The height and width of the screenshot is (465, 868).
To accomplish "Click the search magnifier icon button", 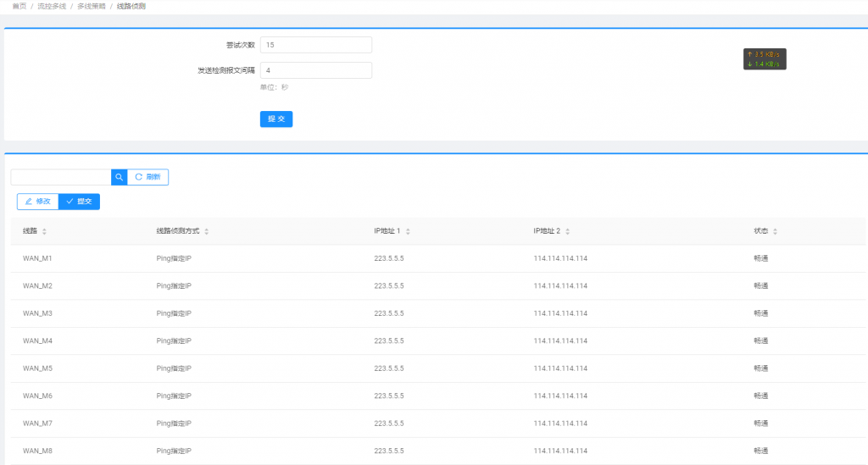I will [119, 177].
